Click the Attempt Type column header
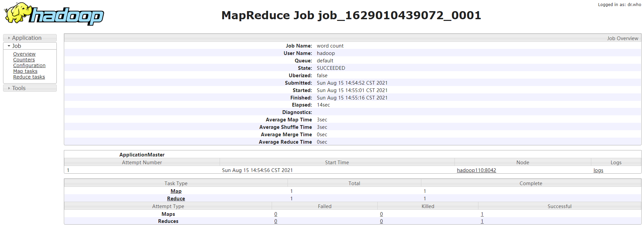 pos(168,206)
